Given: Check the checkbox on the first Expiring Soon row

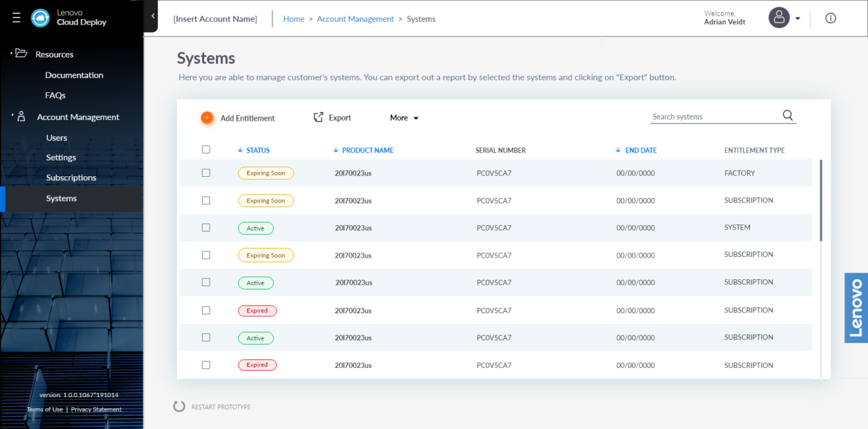Looking at the screenshot, I should (206, 173).
